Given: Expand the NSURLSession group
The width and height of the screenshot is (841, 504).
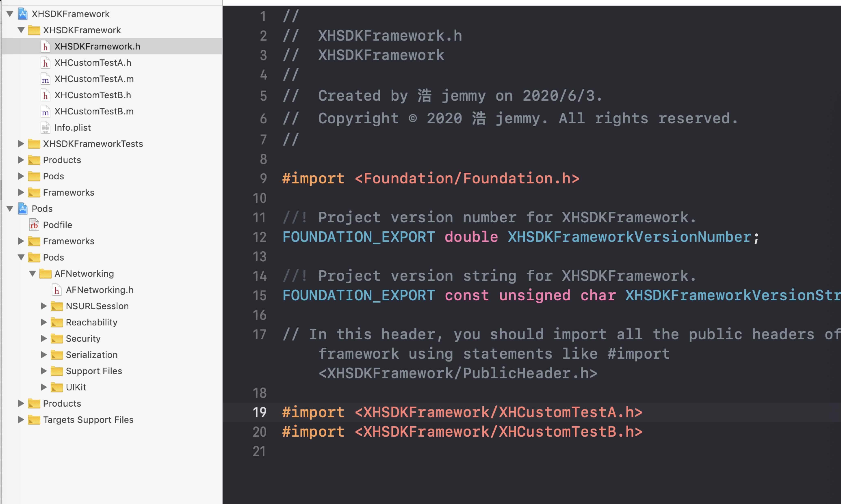Looking at the screenshot, I should coord(43,306).
